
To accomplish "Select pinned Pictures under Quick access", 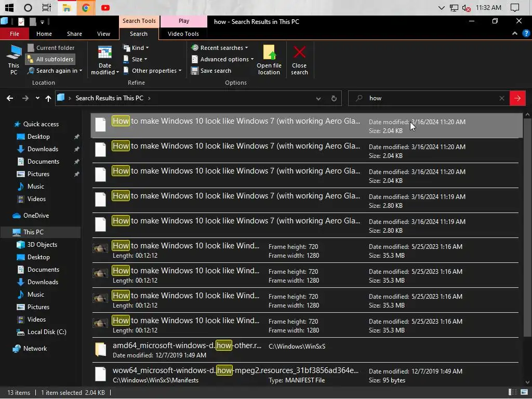I will point(38,174).
